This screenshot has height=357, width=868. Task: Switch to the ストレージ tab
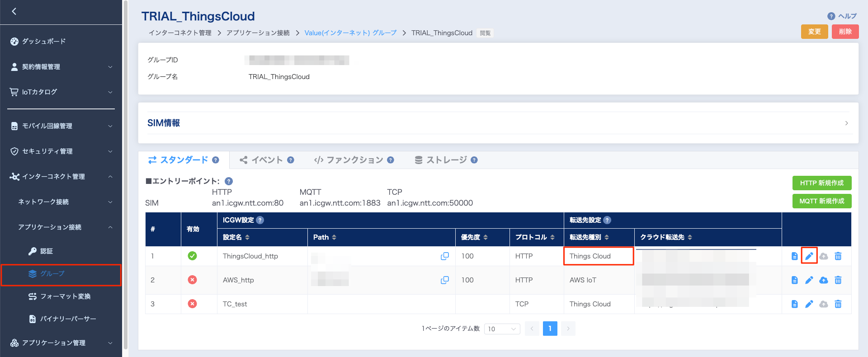point(446,160)
